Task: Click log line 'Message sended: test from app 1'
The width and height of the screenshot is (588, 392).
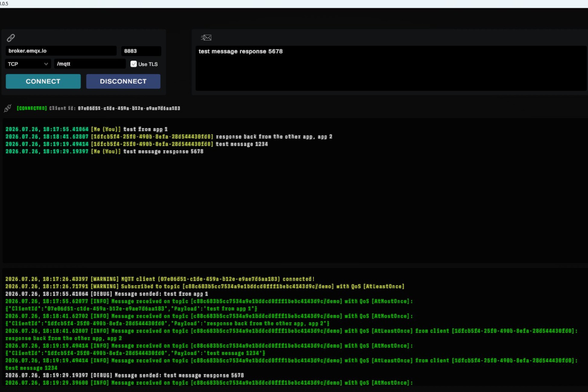Action: (x=107, y=294)
